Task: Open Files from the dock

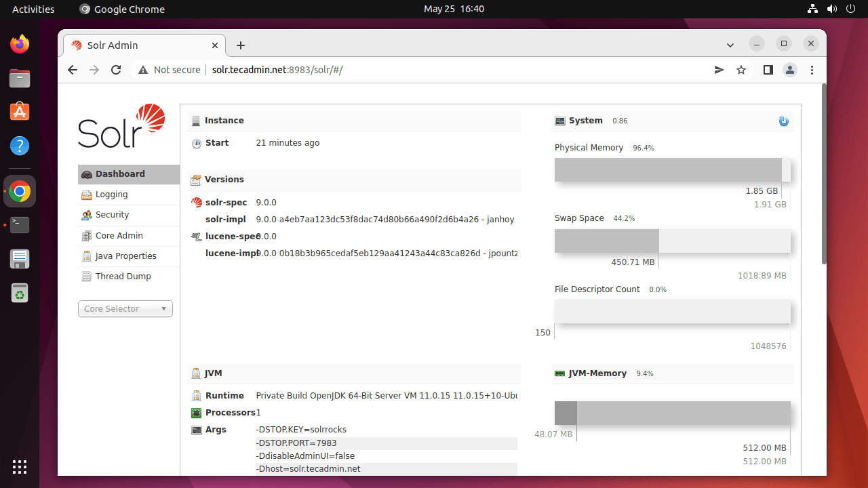Action: click(x=20, y=79)
